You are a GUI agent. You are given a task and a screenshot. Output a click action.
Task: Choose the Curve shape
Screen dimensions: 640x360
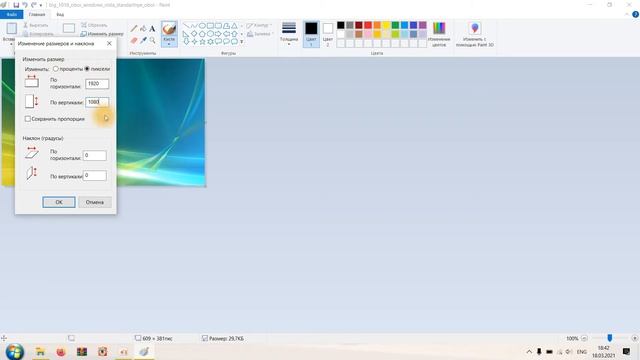[194, 26]
